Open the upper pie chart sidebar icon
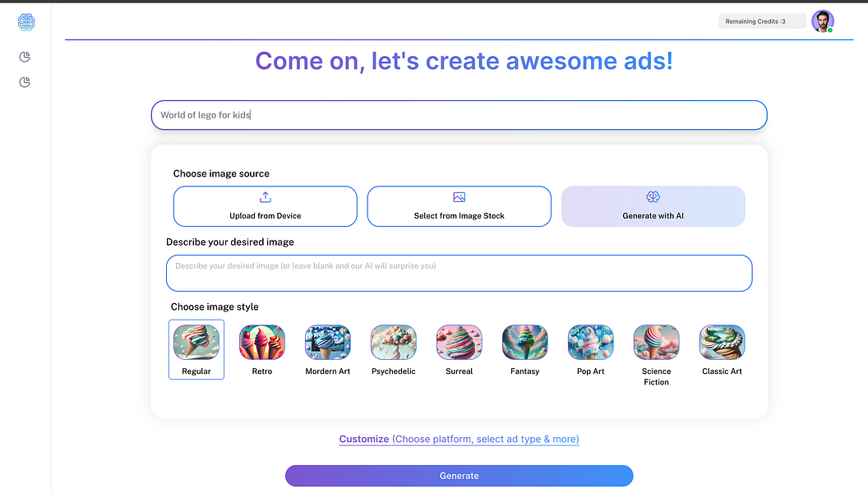Screen dimensions: 868x493 pyautogui.click(x=25, y=57)
